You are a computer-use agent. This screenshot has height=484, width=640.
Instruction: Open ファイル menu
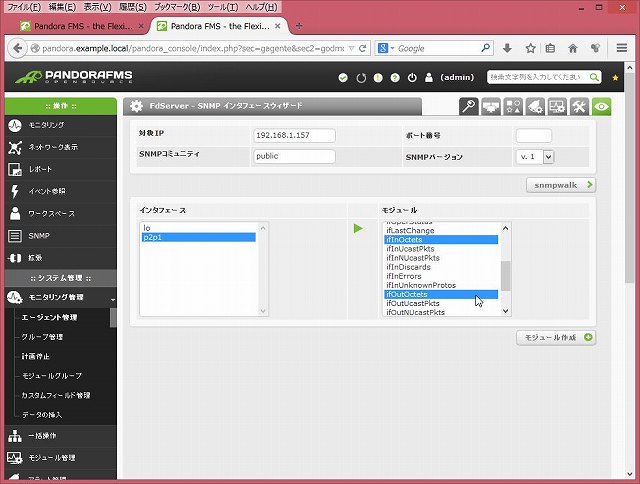pos(24,7)
